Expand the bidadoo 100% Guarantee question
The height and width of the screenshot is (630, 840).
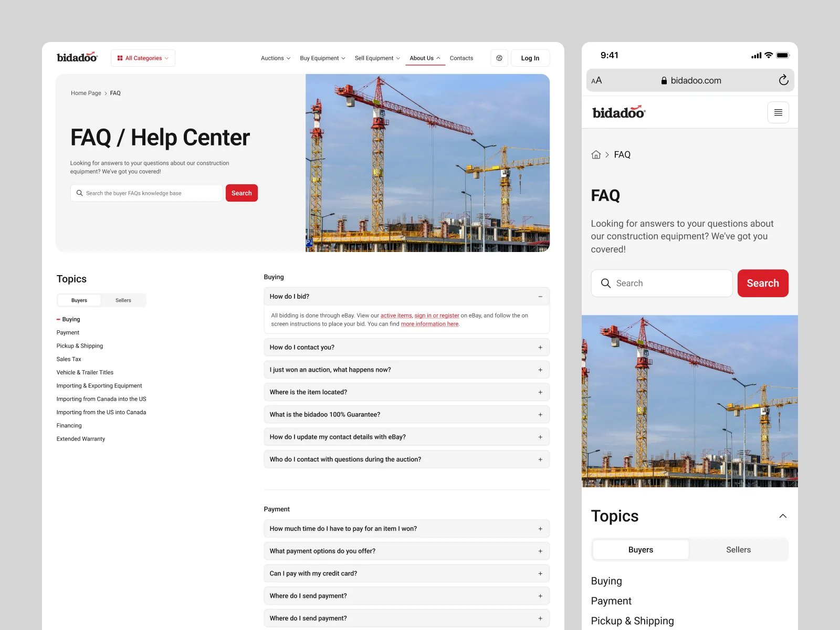point(407,415)
